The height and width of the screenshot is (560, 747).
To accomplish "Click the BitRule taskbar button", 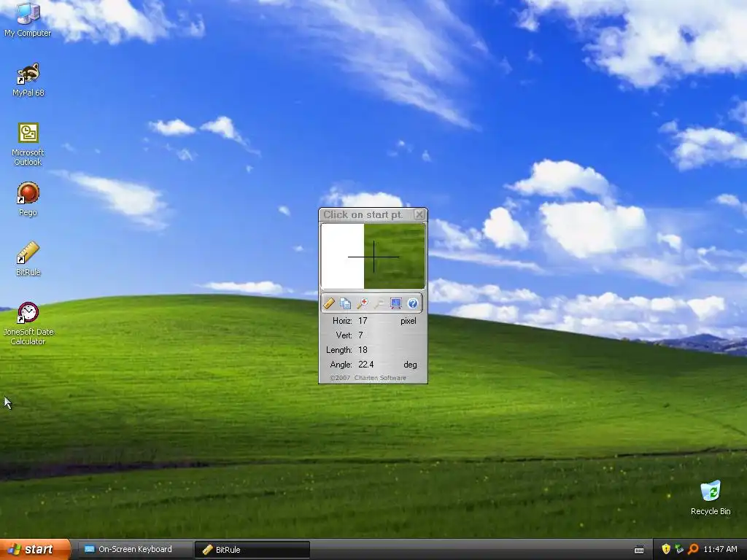I will coord(252,550).
